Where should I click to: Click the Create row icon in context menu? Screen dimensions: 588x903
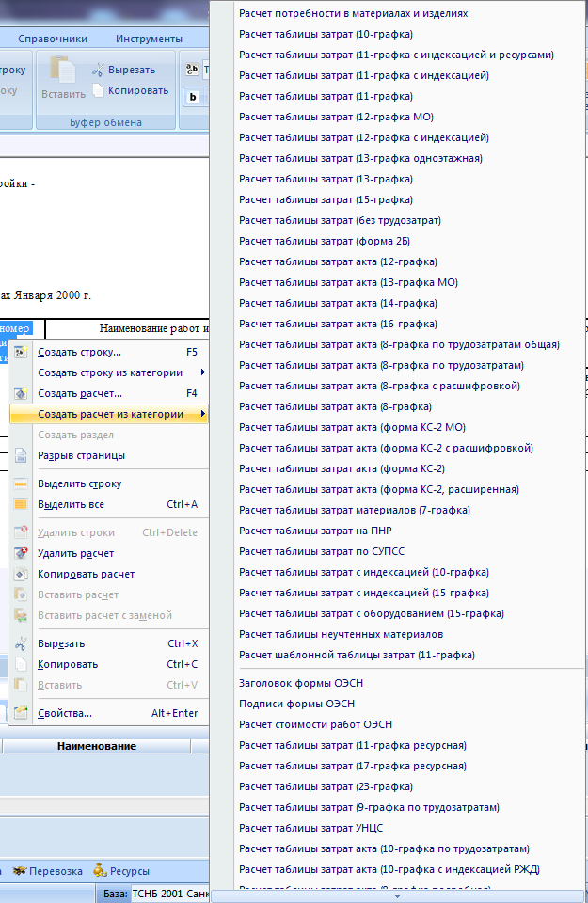click(21, 352)
